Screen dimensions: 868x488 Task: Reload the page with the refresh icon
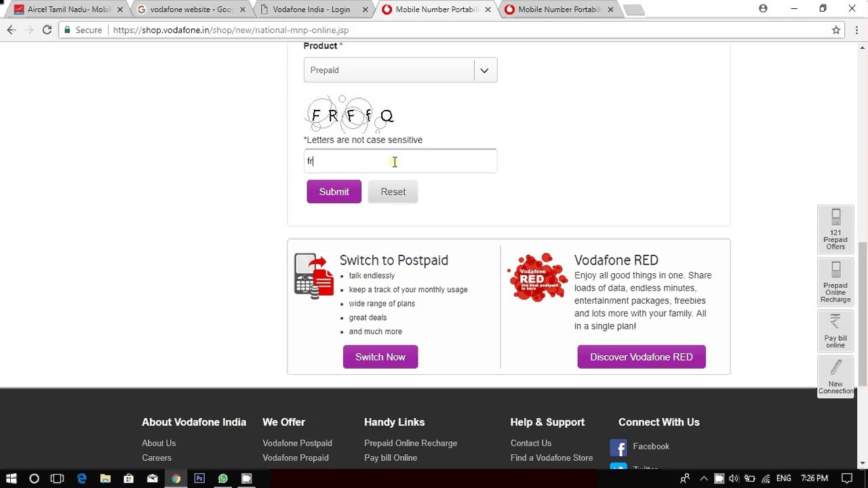pyautogui.click(x=47, y=30)
